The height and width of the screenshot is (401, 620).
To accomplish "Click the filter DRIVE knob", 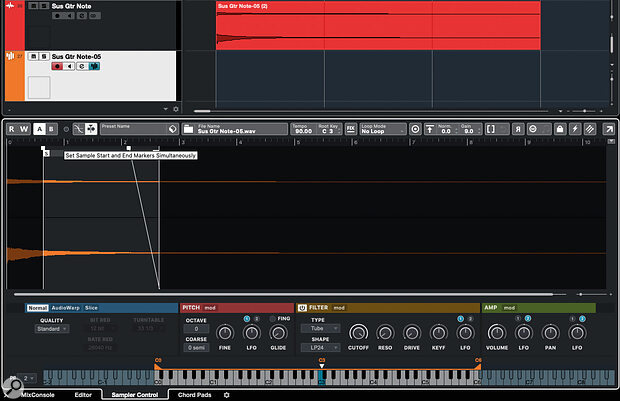I will tap(412, 333).
